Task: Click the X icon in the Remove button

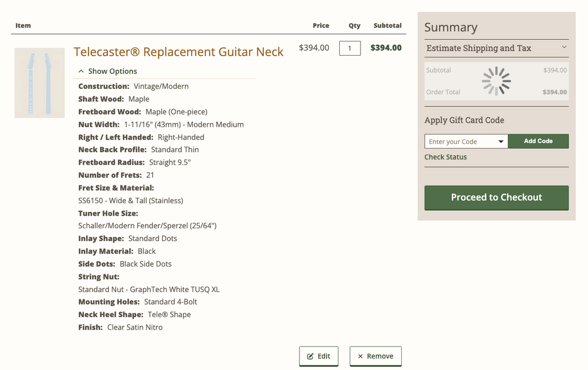Action: click(x=360, y=356)
